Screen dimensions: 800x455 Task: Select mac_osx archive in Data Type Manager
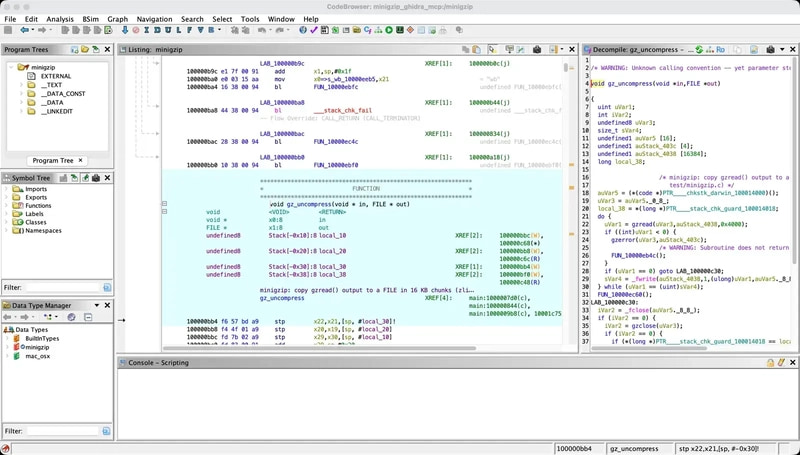(38, 356)
